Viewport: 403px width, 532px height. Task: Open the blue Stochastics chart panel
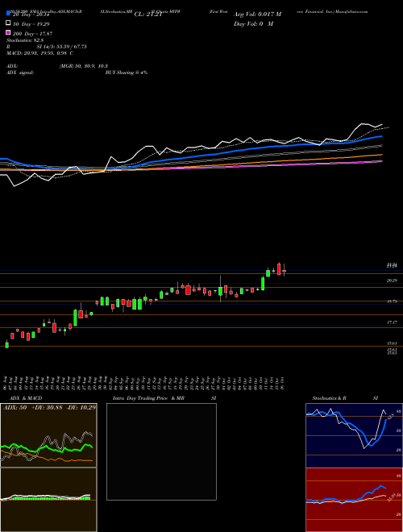tap(354, 435)
